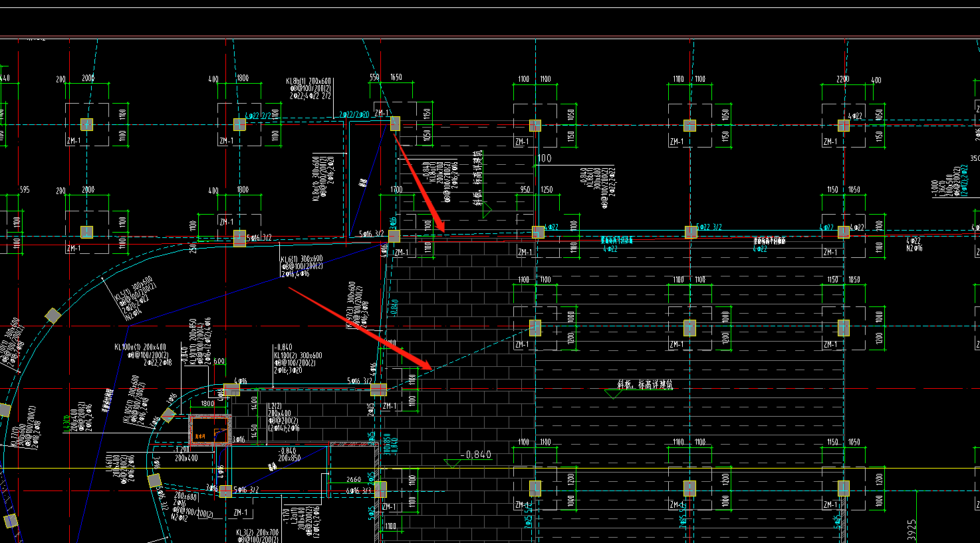Select the 1250 dimension text
Screen dimensions: 980x543
(x=547, y=190)
